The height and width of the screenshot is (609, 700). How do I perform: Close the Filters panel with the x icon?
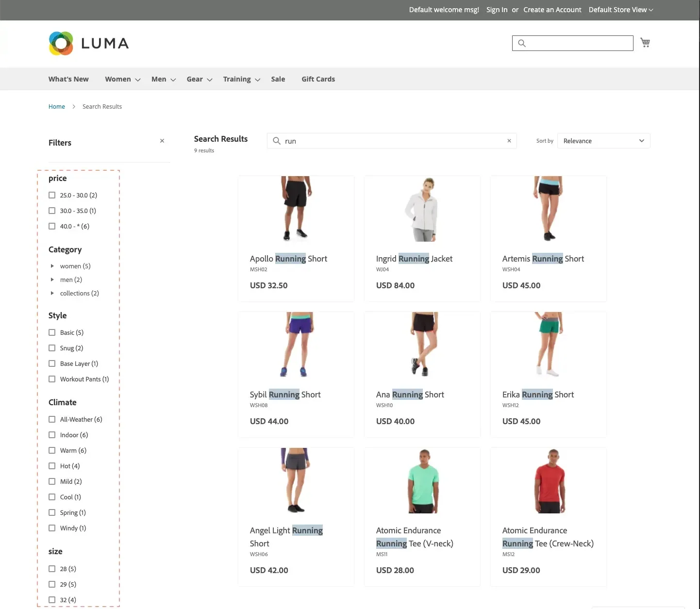tap(162, 141)
